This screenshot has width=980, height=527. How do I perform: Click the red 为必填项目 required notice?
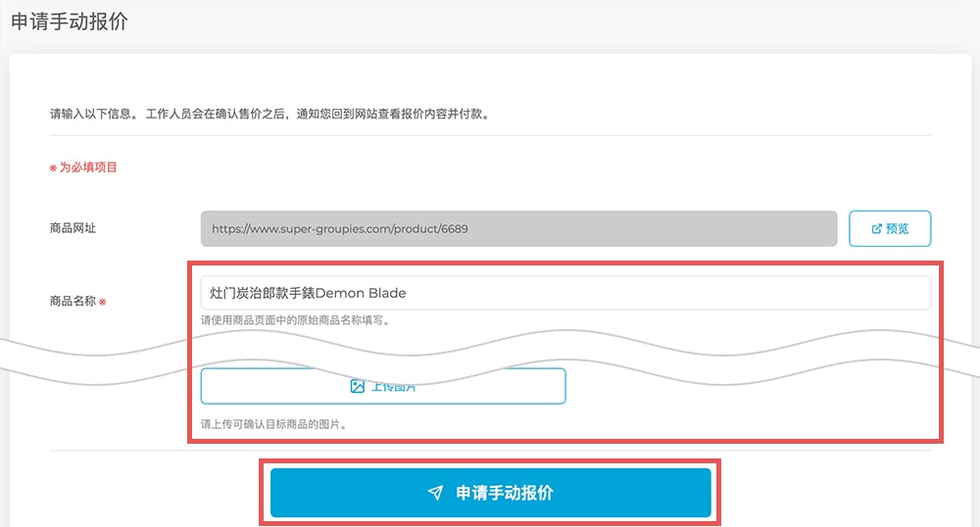coord(88,168)
